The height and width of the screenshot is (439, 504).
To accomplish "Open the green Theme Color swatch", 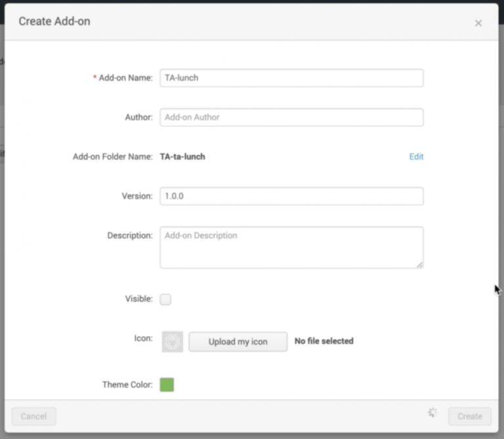I will pos(167,385).
